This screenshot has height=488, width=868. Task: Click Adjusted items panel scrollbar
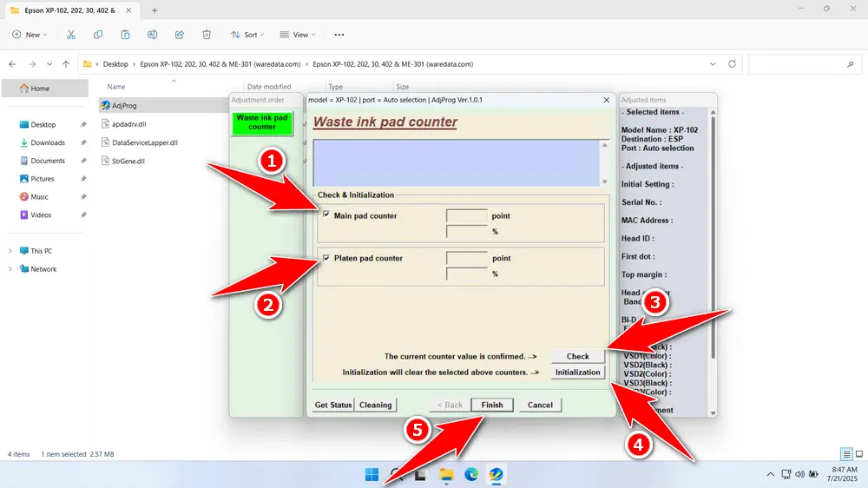[x=713, y=262]
